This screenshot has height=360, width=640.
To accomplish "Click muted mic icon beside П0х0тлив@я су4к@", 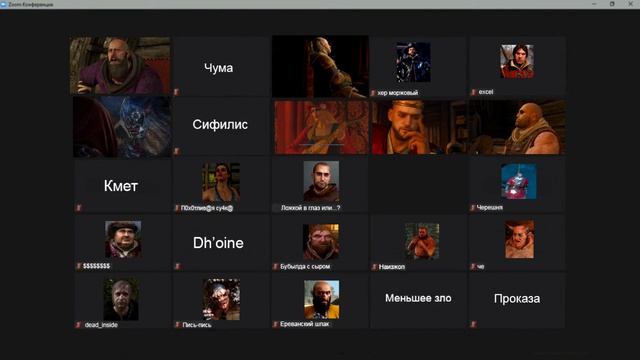I will pyautogui.click(x=177, y=208).
